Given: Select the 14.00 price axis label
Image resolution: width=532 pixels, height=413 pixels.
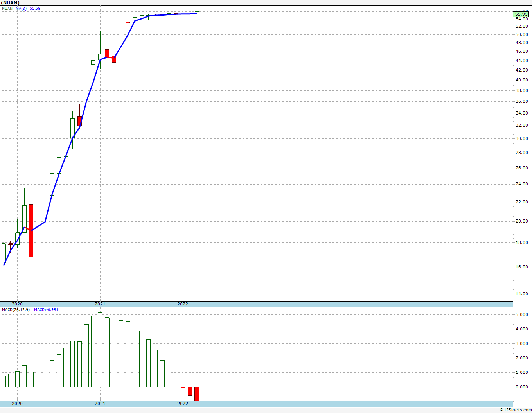Looking at the screenshot, I should click(522, 294).
